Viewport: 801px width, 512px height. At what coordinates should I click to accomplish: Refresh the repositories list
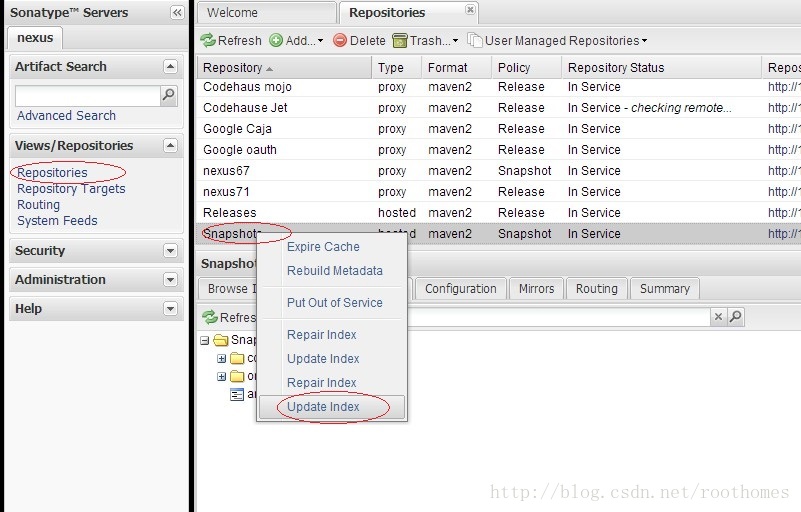231,40
